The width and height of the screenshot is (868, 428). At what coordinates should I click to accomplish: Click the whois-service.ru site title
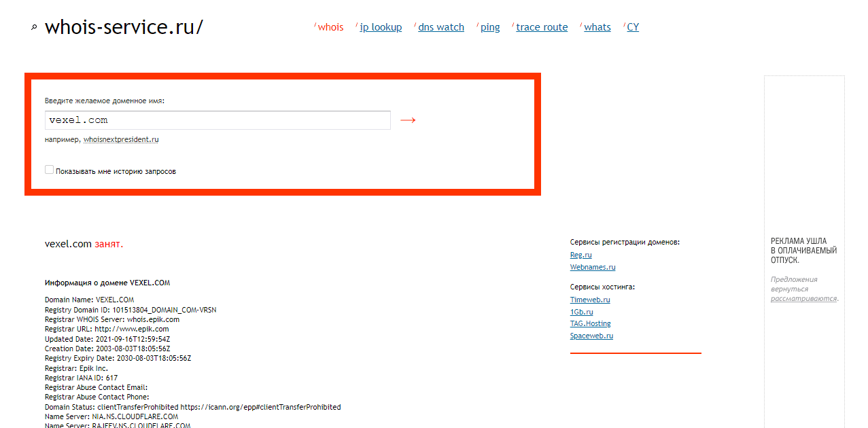tap(124, 27)
